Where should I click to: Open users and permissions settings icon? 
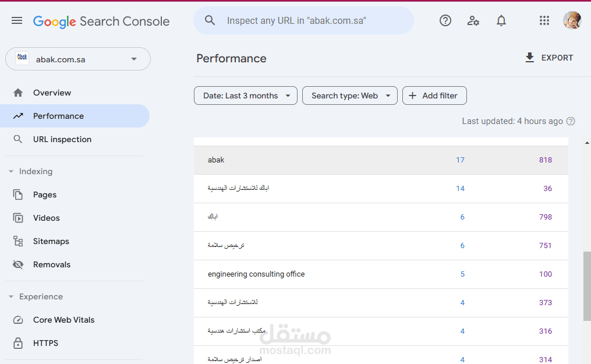473,20
